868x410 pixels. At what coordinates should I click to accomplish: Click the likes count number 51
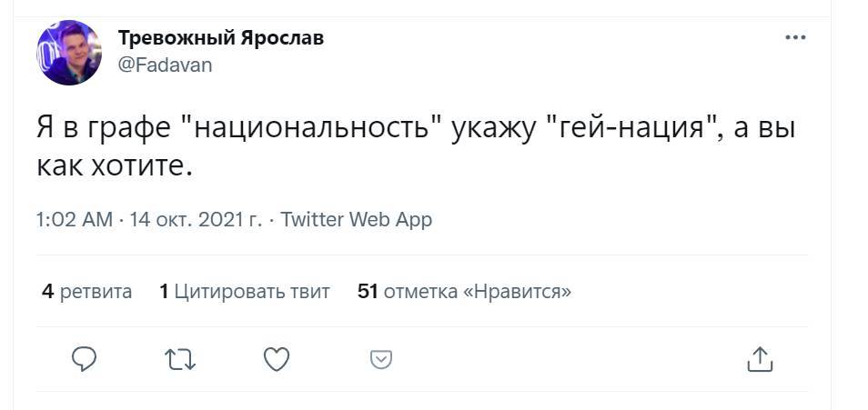[x=368, y=292]
